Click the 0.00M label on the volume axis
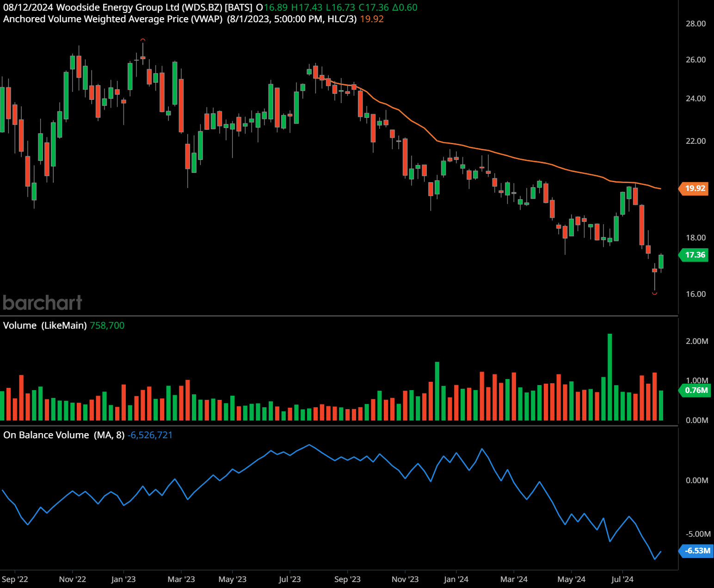Screen dimensions: 714x588 697,420
